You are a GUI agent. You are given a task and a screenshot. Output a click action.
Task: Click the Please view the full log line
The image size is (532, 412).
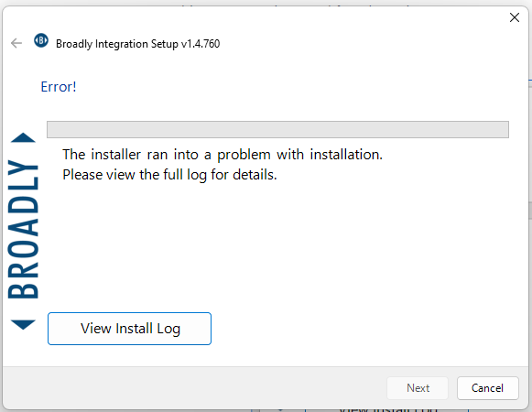[169, 175]
